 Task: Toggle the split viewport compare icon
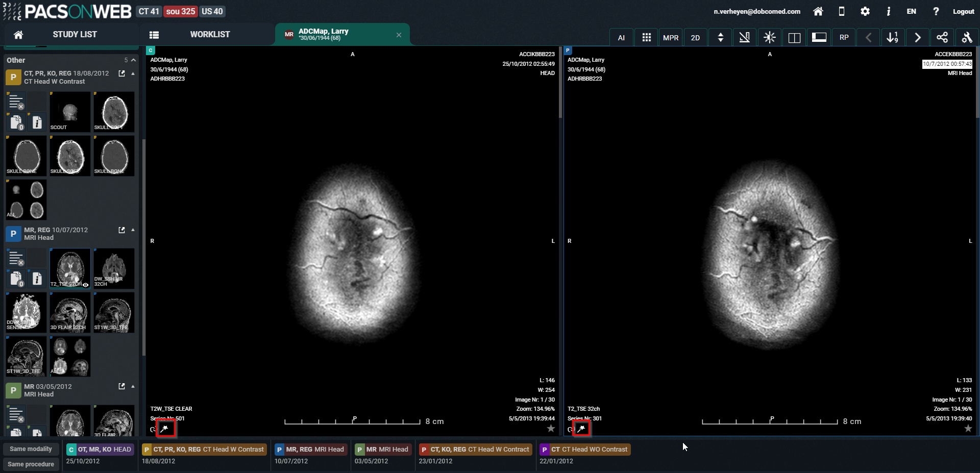(794, 38)
